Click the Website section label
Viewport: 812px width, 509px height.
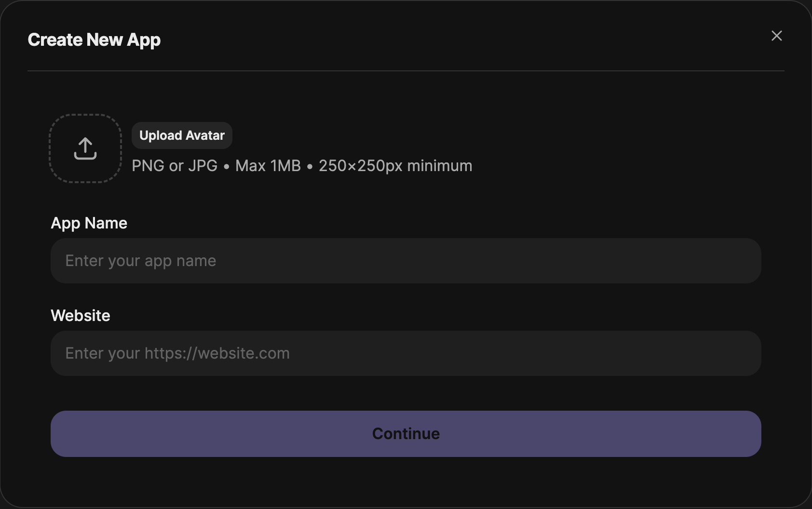click(x=80, y=315)
